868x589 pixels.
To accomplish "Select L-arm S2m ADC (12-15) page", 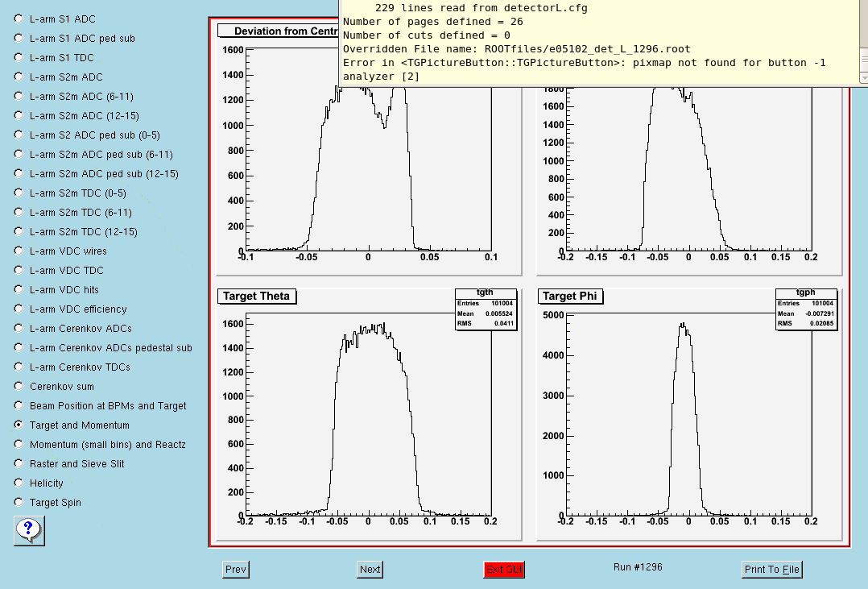I will click(19, 116).
